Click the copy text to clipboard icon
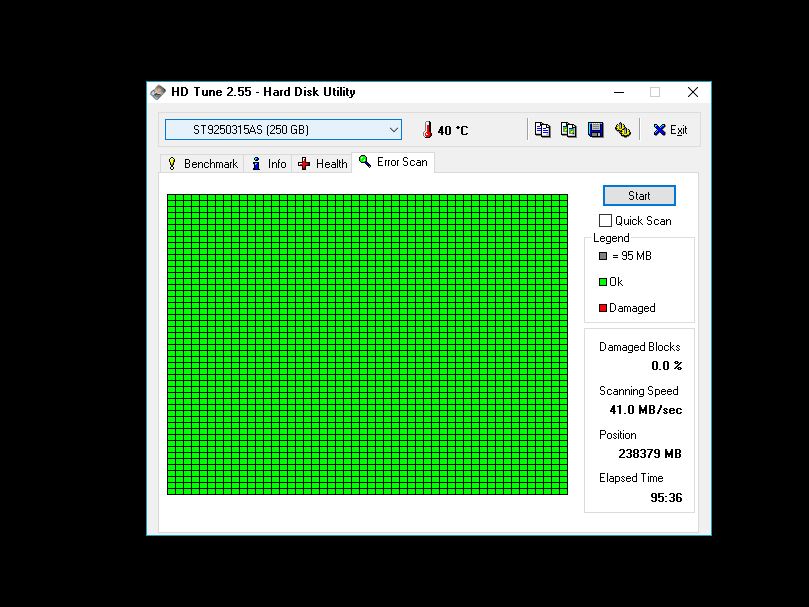 click(542, 130)
